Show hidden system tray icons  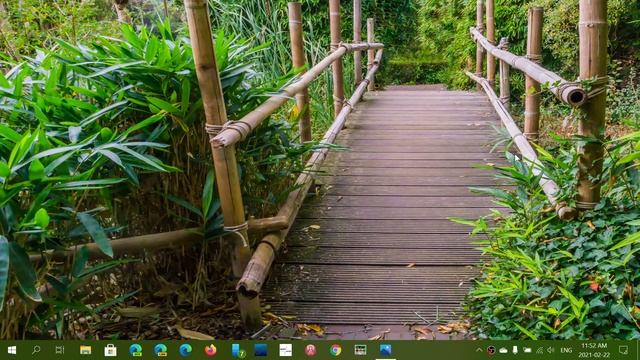point(479,350)
